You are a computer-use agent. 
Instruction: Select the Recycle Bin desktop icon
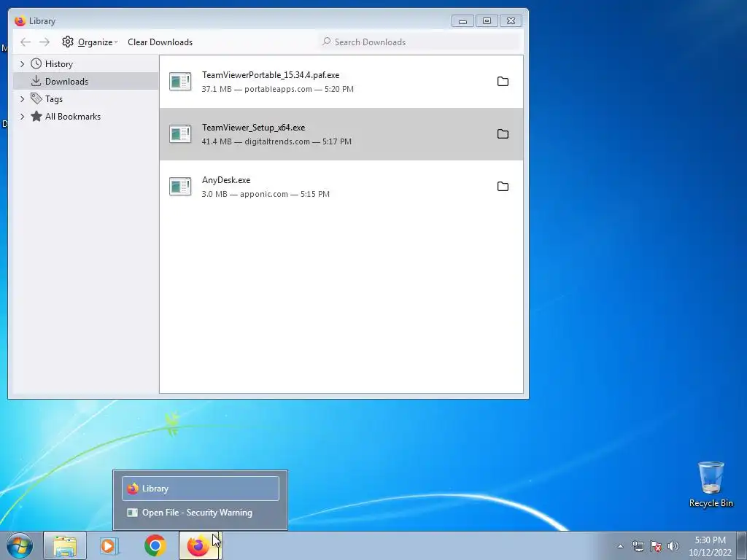[711, 484]
